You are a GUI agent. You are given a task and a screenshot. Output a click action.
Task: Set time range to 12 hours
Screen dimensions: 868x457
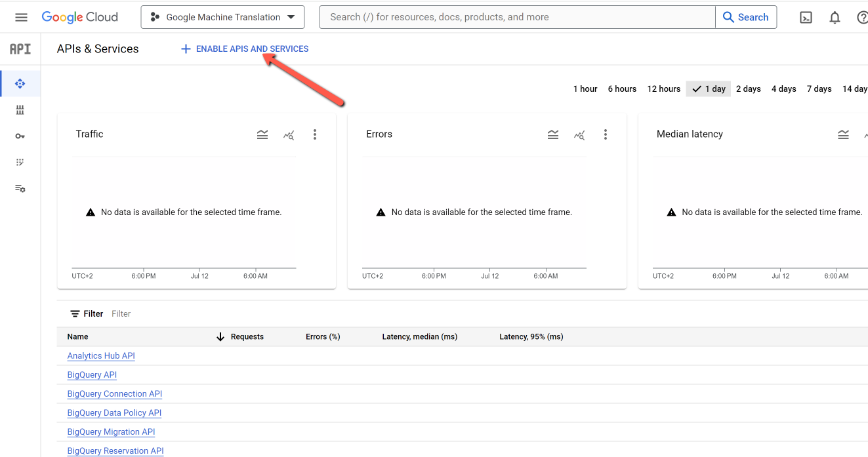(x=664, y=89)
